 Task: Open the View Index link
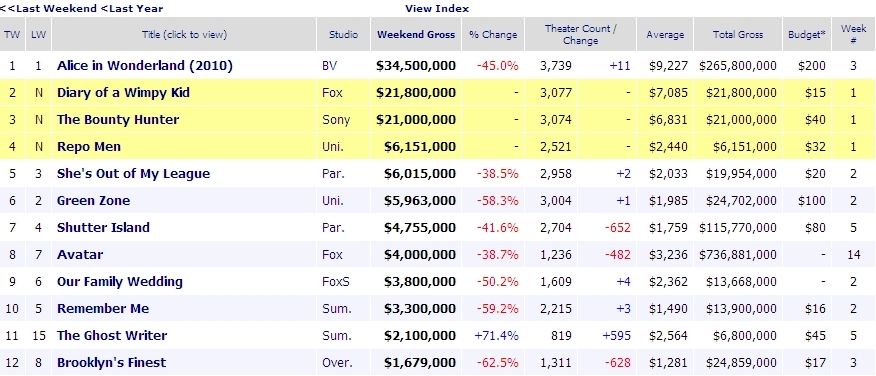[x=437, y=8]
